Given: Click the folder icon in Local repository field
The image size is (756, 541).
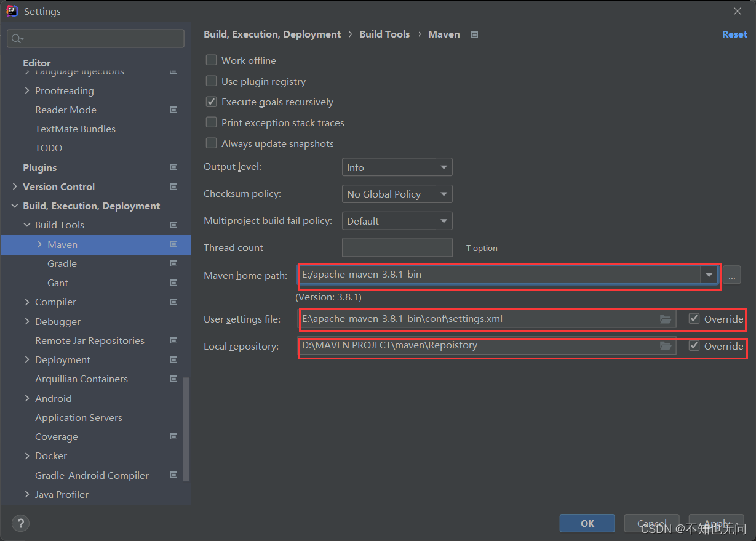Looking at the screenshot, I should pyautogui.click(x=665, y=346).
